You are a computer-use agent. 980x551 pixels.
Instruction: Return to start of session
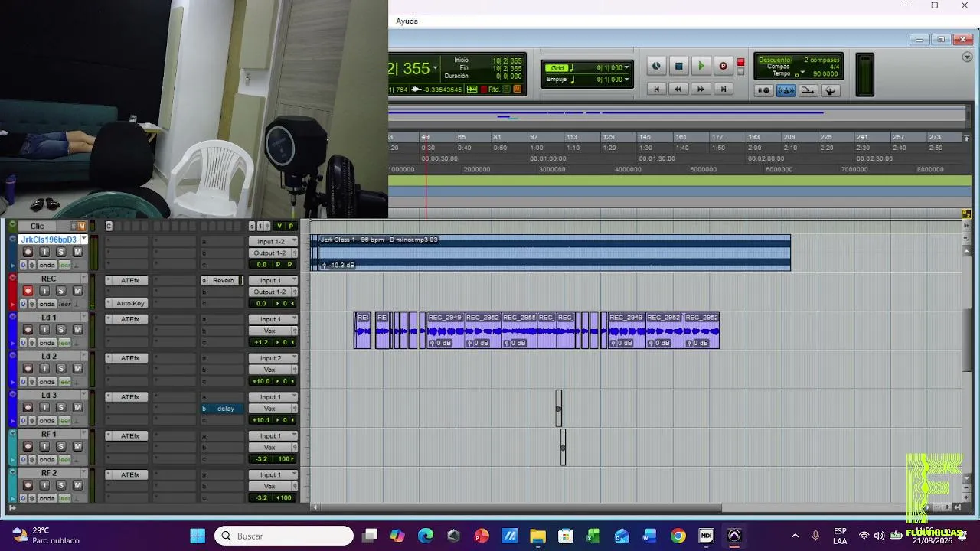(x=656, y=89)
